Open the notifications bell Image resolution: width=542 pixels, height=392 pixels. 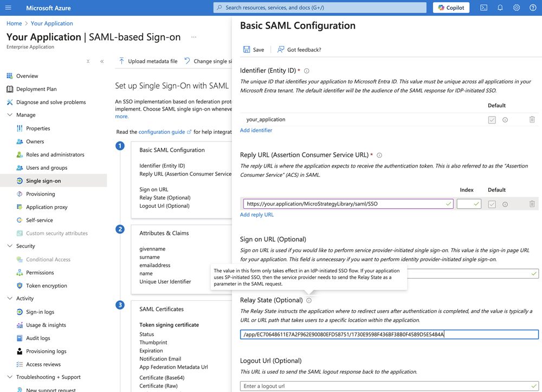[x=500, y=8]
